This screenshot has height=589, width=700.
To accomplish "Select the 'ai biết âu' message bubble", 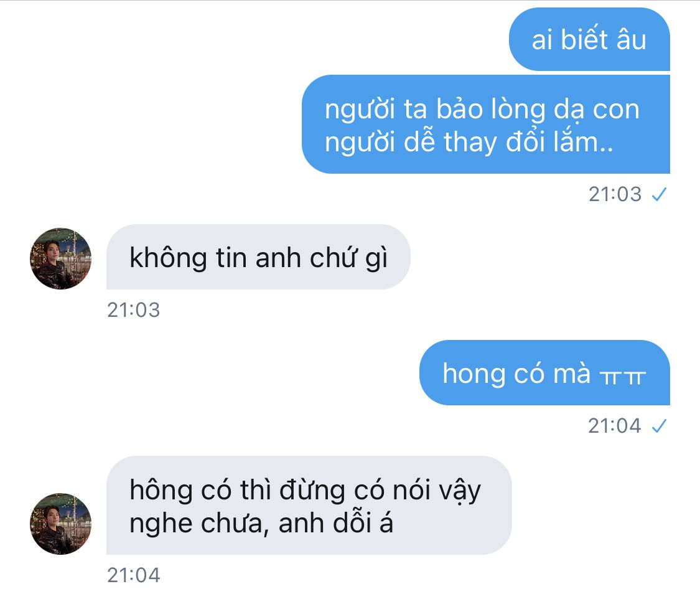I will point(589,39).
